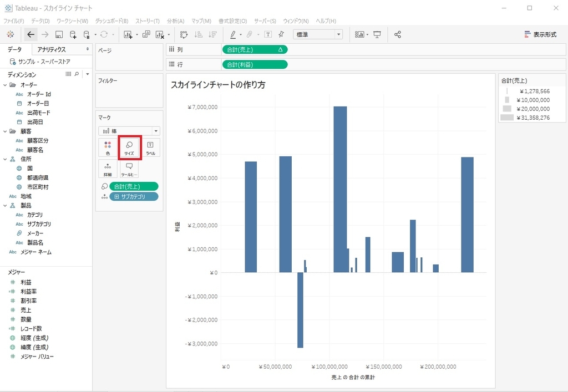This screenshot has width=568, height=392.
Task: Click the group members paperclip icon
Action: (x=250, y=34)
